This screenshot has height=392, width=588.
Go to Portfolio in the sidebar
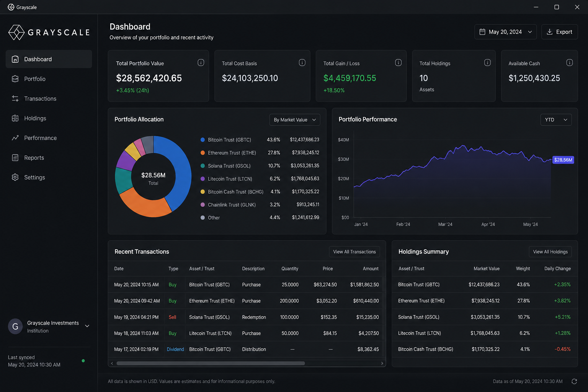click(49, 79)
